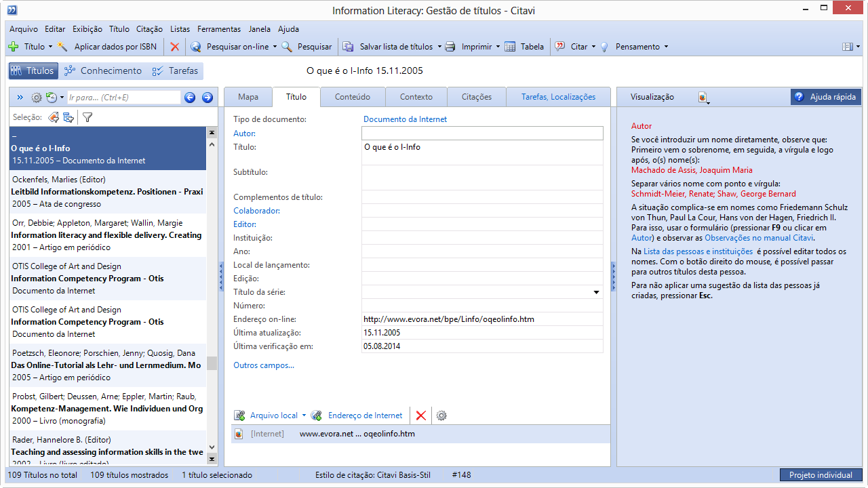Select the Leitbild Informationskompetenz entry
The height and width of the screenshot is (488, 868).
108,192
